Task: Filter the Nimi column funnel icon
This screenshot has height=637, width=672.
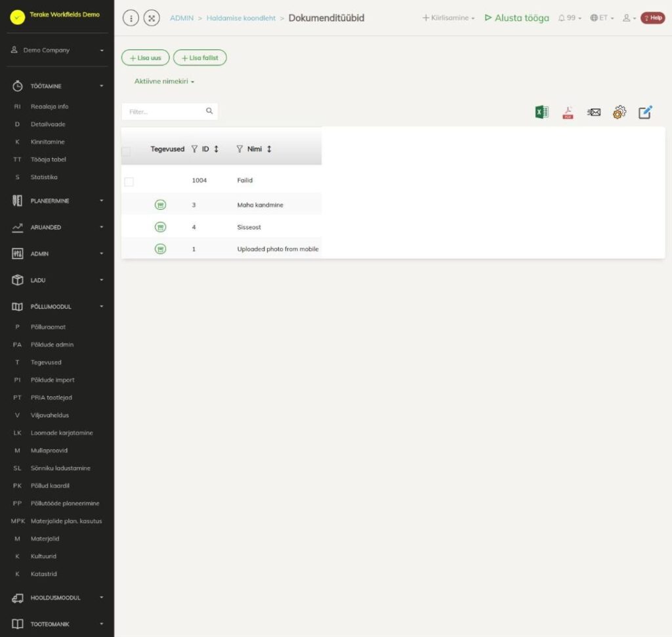Action: (x=240, y=149)
